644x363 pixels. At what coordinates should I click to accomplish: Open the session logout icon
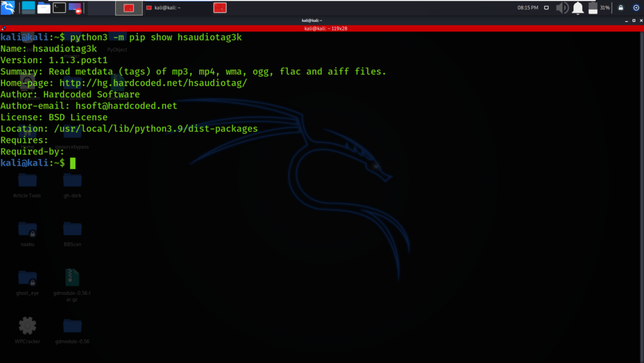click(636, 8)
